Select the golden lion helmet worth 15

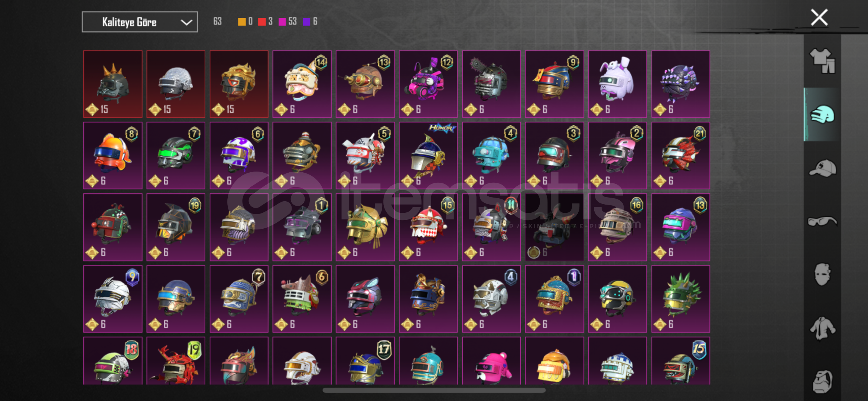pos(239,84)
